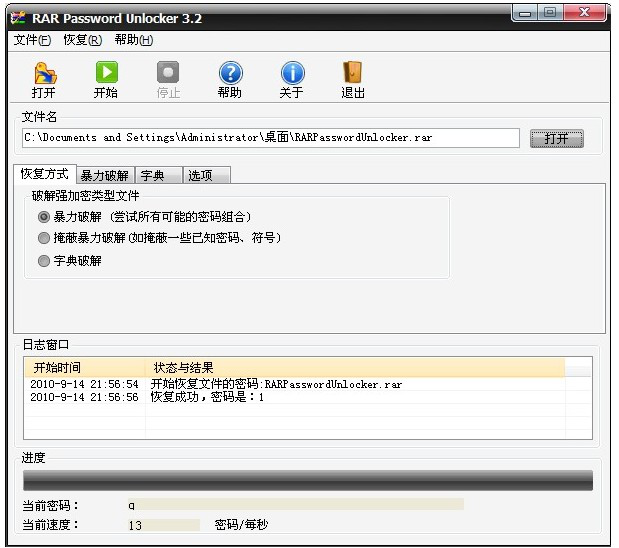Open the 帮助(H) menu

(x=134, y=40)
